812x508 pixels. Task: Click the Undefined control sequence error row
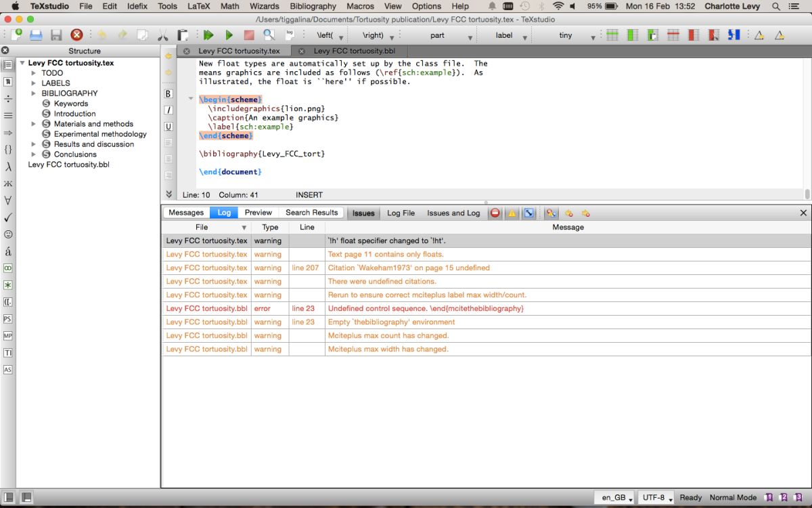[487, 308]
